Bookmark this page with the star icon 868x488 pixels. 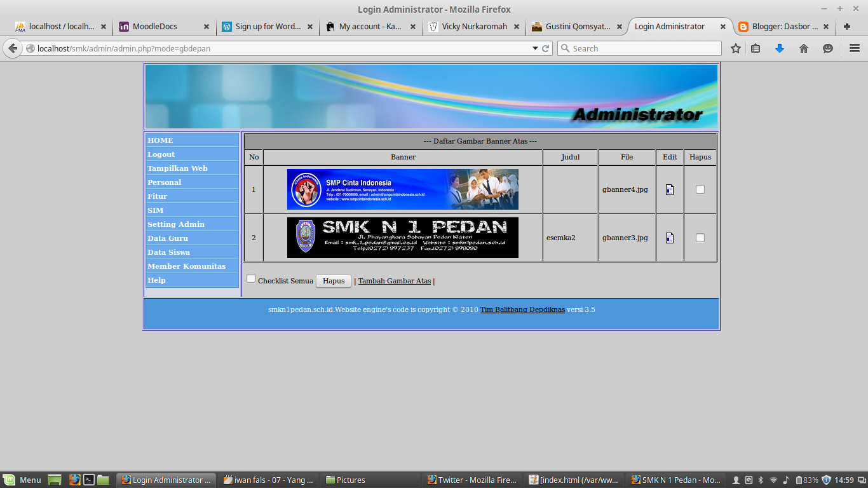(x=736, y=48)
